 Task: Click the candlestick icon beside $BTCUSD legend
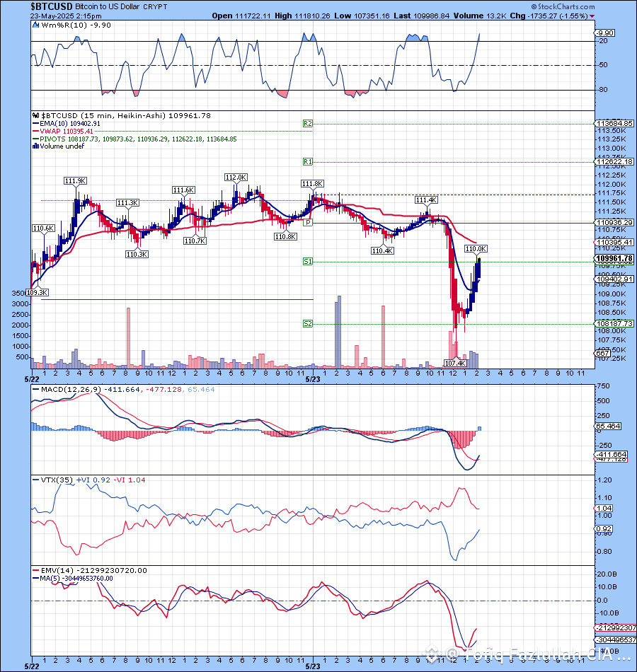click(35, 116)
